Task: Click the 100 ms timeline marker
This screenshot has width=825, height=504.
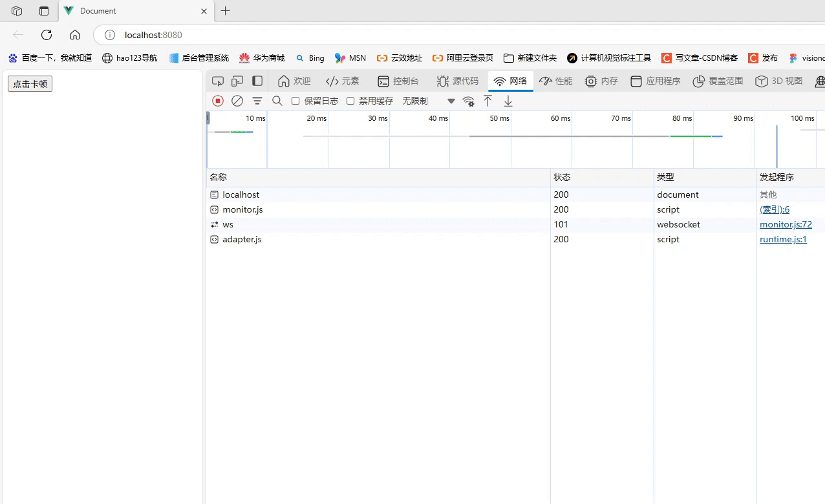Action: [x=802, y=118]
